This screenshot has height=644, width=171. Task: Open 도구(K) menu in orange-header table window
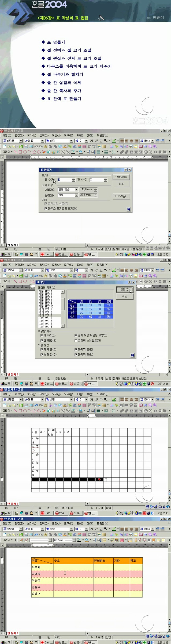(x=68, y=523)
